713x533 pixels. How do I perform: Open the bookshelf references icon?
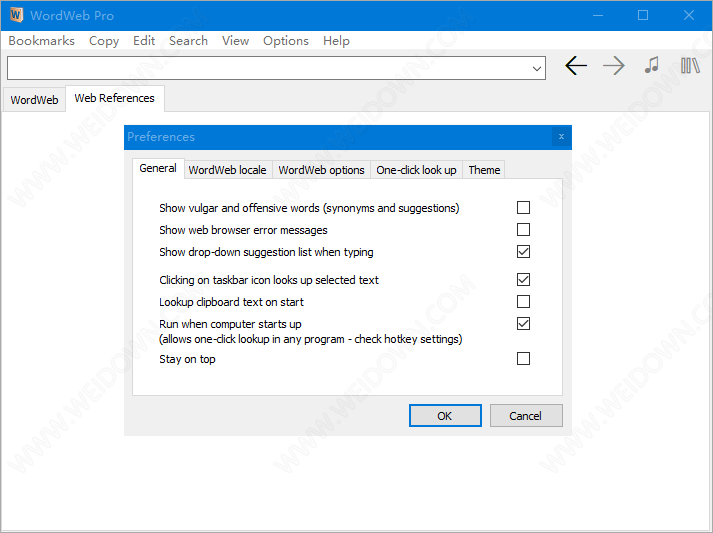pyautogui.click(x=690, y=66)
